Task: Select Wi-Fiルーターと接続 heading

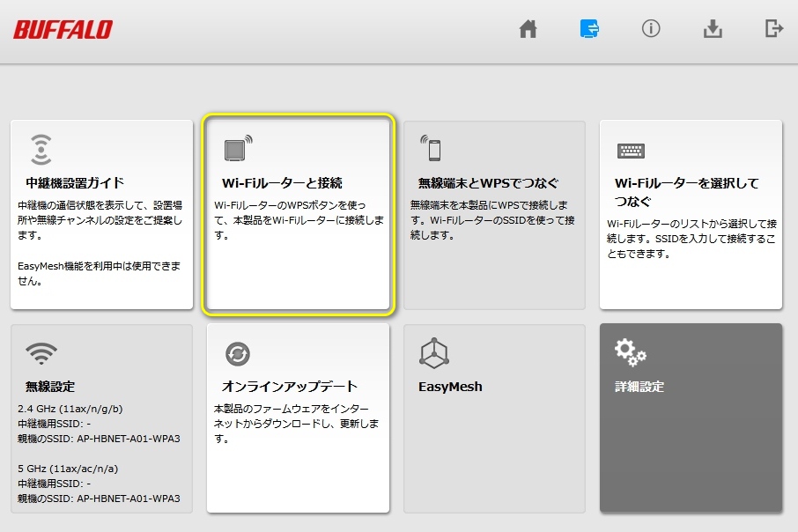Action: [x=282, y=183]
